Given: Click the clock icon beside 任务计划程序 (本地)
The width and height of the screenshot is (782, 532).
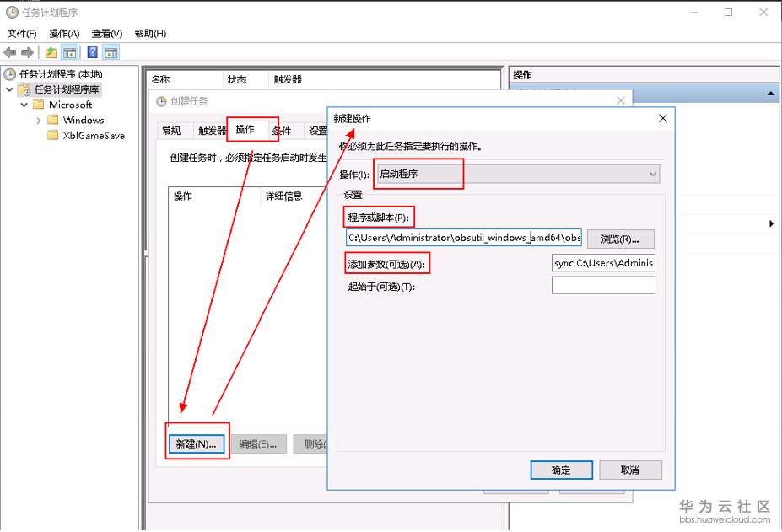Looking at the screenshot, I should tap(10, 74).
